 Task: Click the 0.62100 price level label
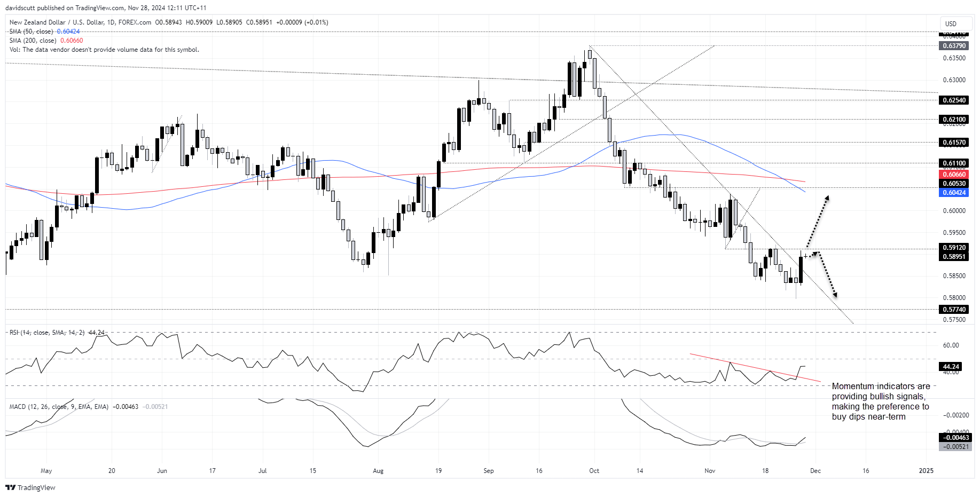[954, 120]
